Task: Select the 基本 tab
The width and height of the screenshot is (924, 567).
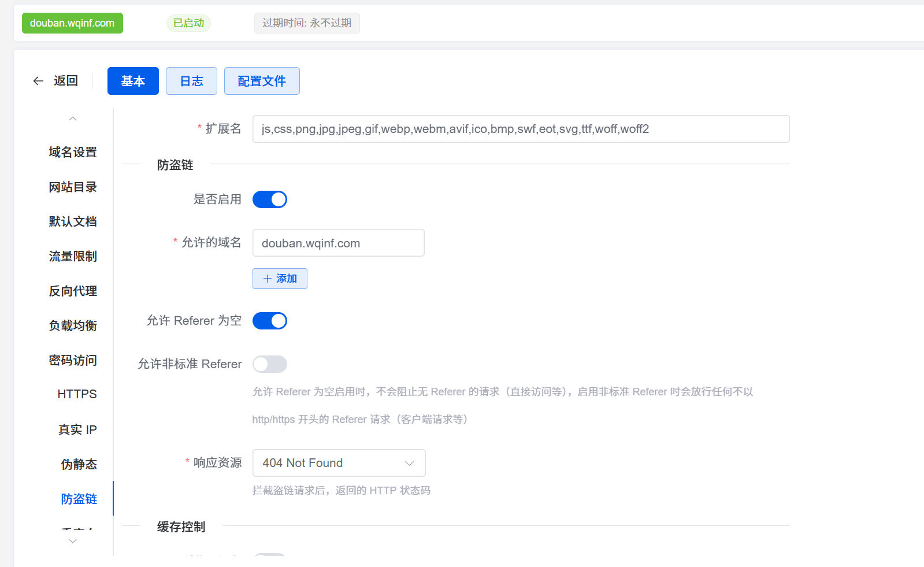Action: (x=133, y=81)
